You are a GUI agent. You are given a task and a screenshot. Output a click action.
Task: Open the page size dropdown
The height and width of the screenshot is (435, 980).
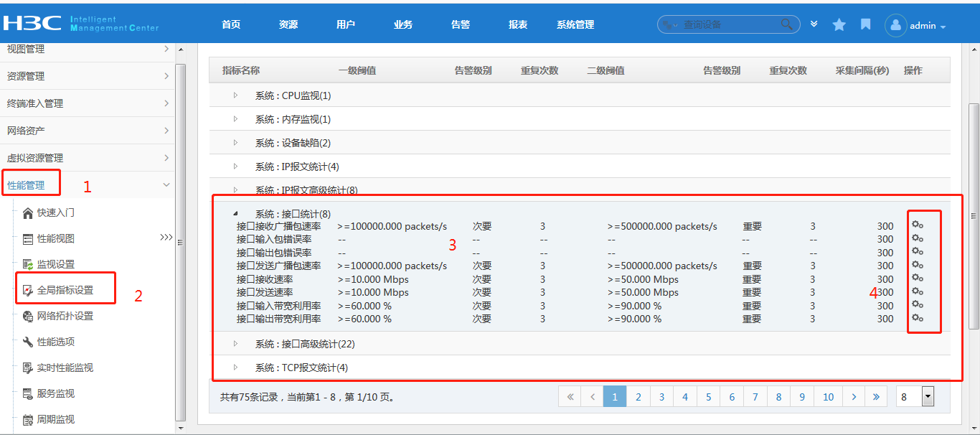tap(927, 396)
